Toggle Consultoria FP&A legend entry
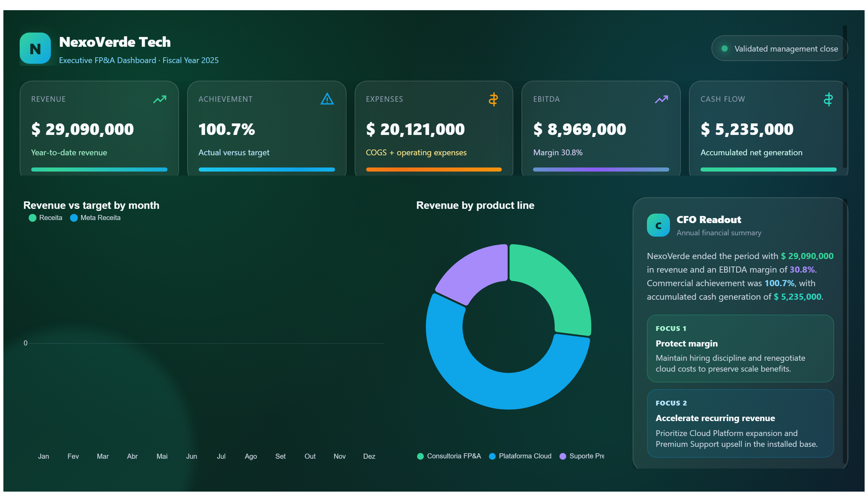This screenshot has width=868, height=495. click(449, 456)
